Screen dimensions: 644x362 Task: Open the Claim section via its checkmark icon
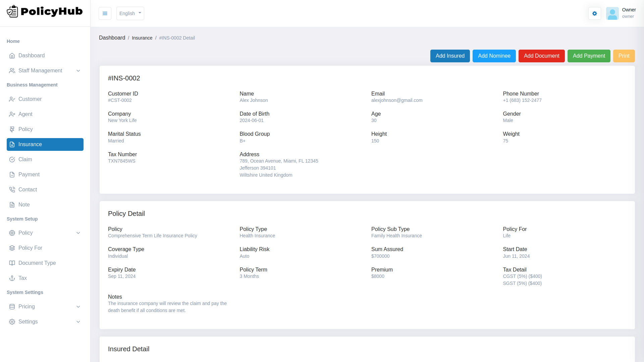click(x=12, y=159)
